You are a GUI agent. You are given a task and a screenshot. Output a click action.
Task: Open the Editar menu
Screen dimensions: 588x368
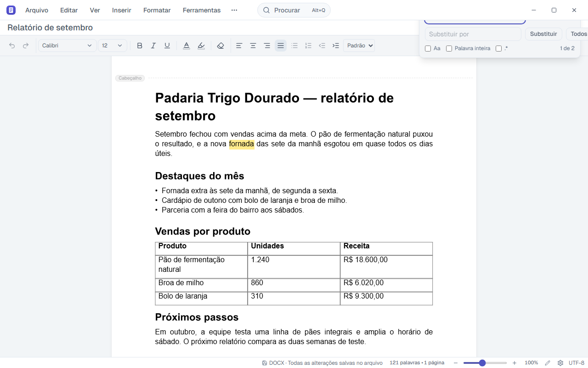pyautogui.click(x=69, y=10)
